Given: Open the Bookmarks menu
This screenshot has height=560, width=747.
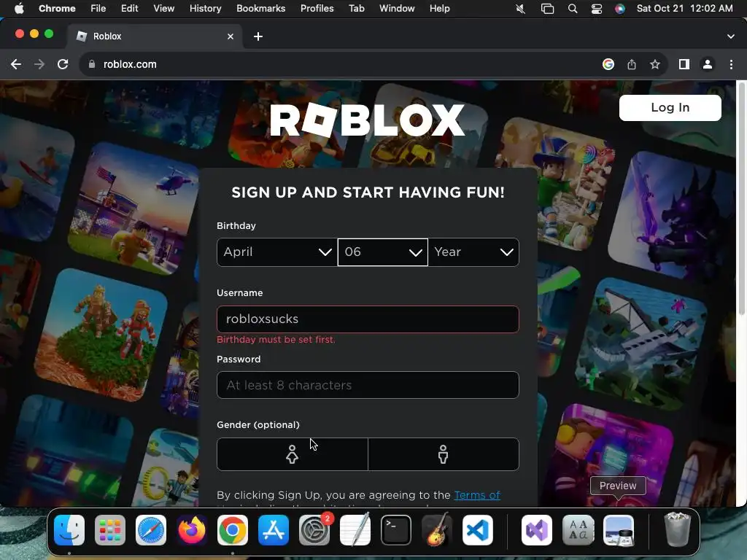Looking at the screenshot, I should click(x=261, y=9).
